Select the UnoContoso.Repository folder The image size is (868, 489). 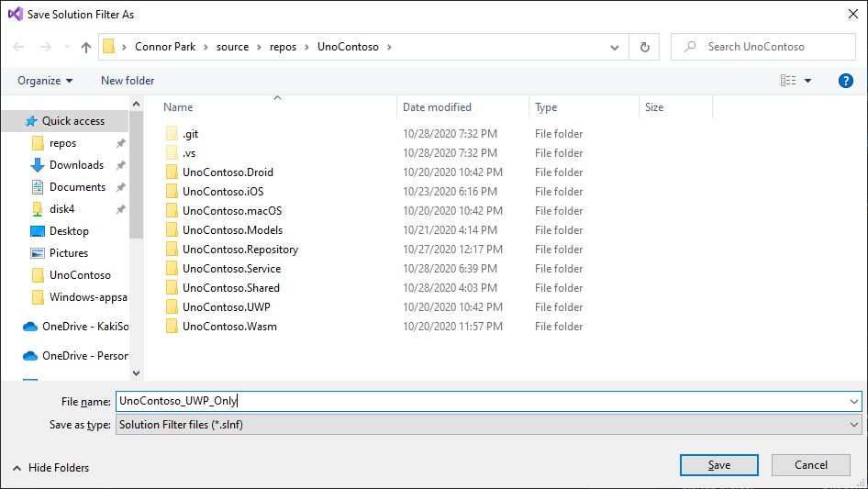pos(240,250)
